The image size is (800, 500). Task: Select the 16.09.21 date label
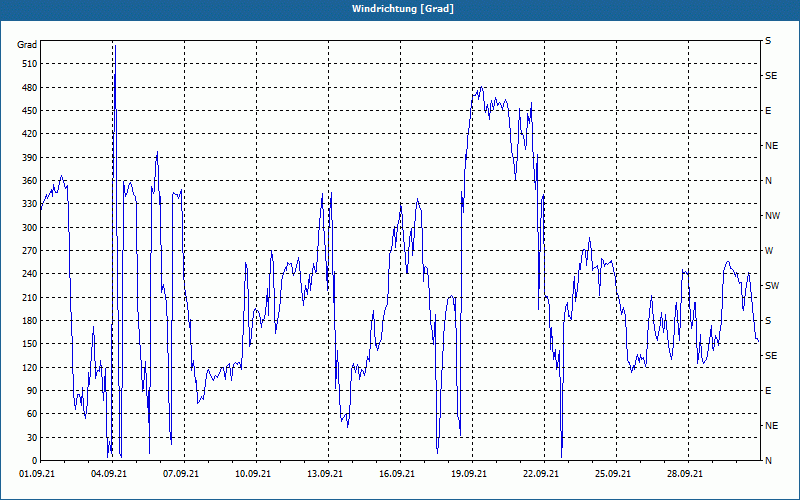click(397, 474)
